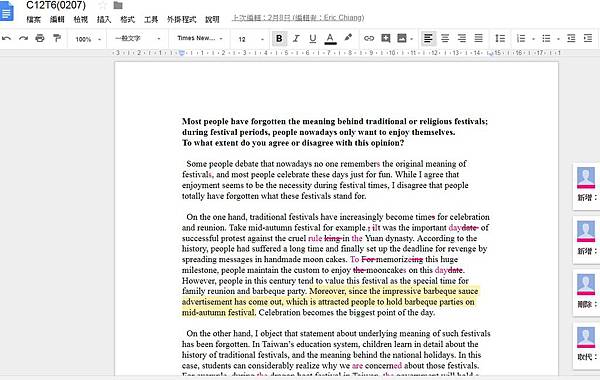Click the undo arrow icon
Image resolution: width=600 pixels, height=380 pixels.
pos(7,38)
